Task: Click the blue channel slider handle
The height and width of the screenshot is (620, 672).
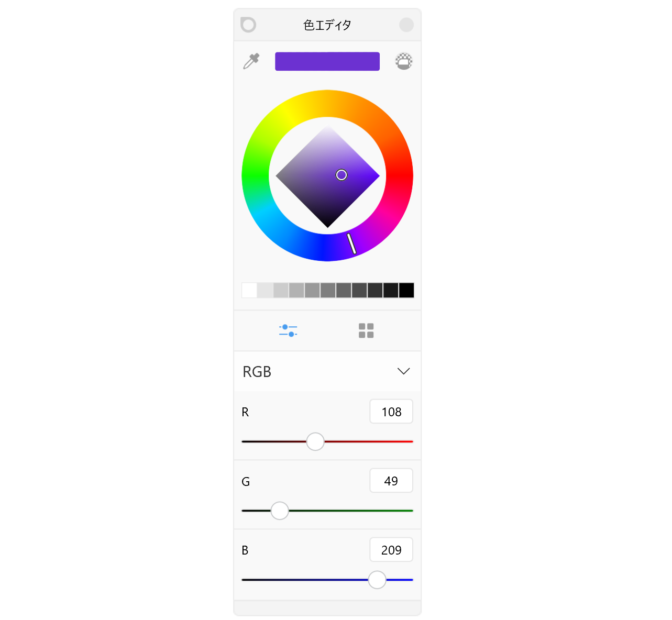Action: click(x=377, y=580)
